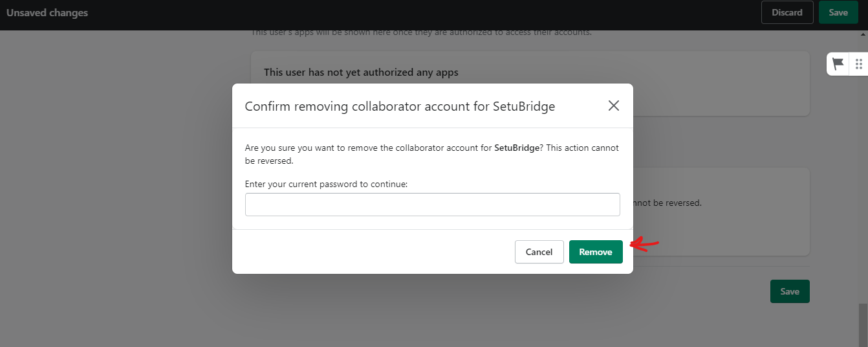Click the flag icon in the floating widget
The image size is (868, 347).
coord(838,63)
